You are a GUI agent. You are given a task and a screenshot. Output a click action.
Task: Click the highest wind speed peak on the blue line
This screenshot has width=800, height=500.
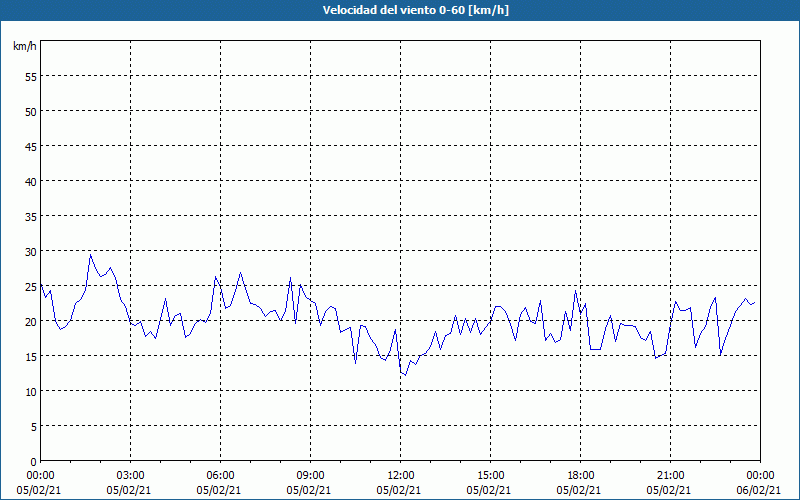pos(90,254)
